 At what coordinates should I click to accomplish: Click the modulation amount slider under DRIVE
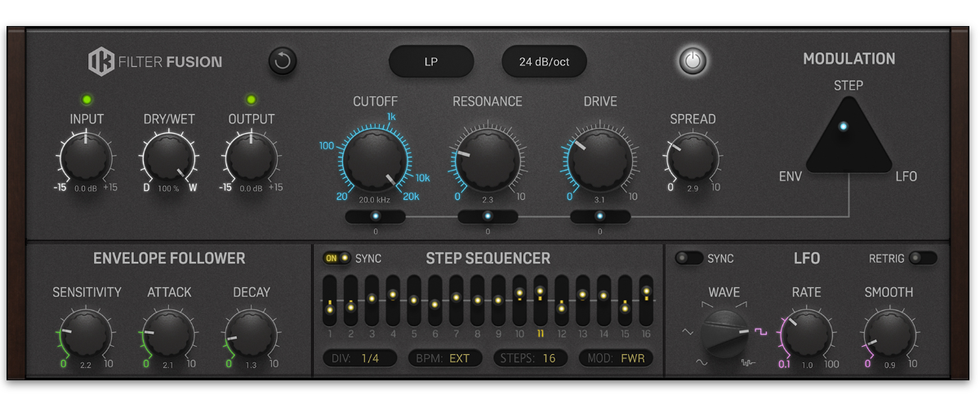[x=600, y=216]
